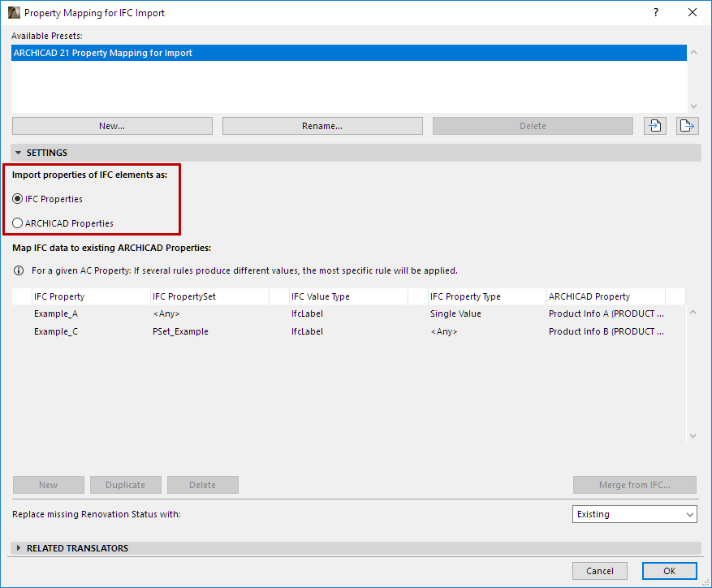Viewport: 712px width, 588px height.
Task: Click the help question mark icon
Action: click(x=656, y=13)
